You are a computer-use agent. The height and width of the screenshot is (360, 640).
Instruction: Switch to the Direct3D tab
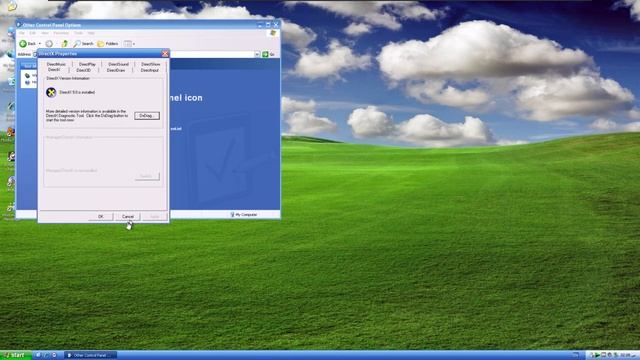[83, 70]
